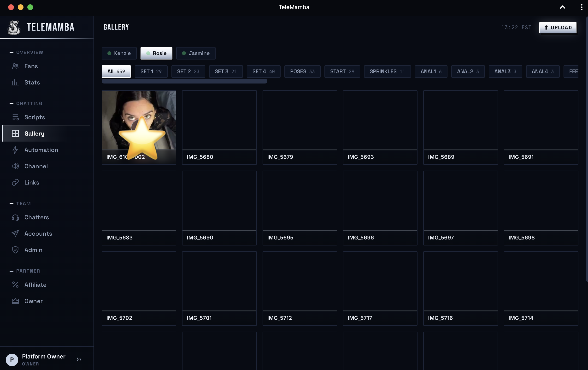Switch to the SET 1 category

coord(151,72)
